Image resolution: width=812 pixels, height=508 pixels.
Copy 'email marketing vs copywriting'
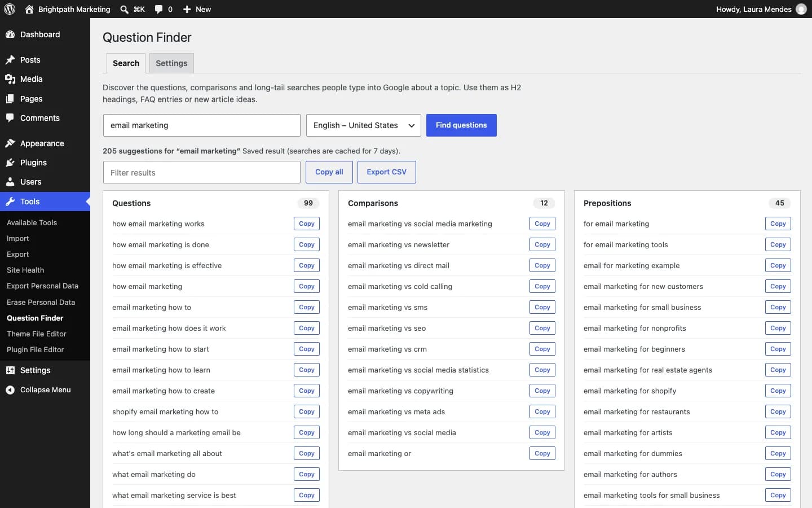pos(542,391)
